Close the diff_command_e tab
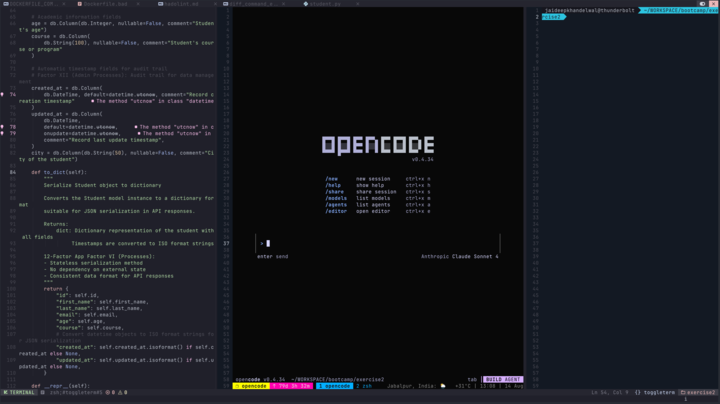720x404 pixels. [283, 4]
